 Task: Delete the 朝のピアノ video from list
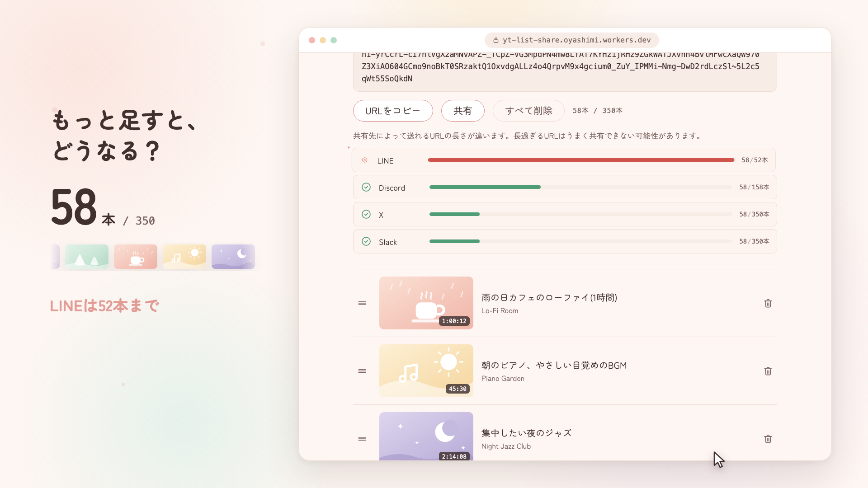point(768,371)
